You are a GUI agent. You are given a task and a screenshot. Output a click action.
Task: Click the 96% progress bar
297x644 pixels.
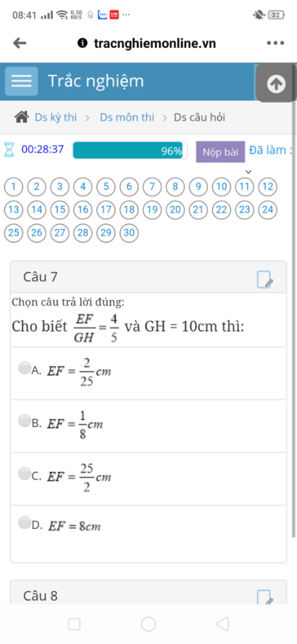tap(130, 150)
